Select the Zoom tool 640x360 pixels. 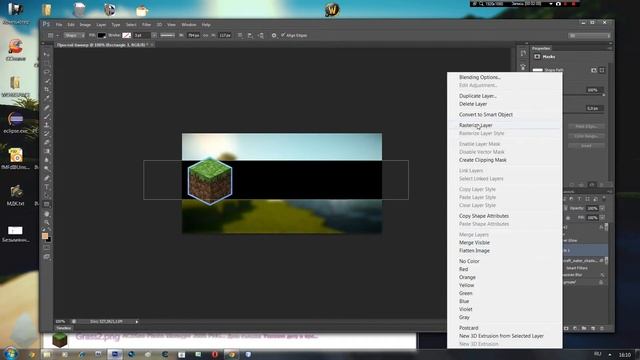[x=47, y=223]
